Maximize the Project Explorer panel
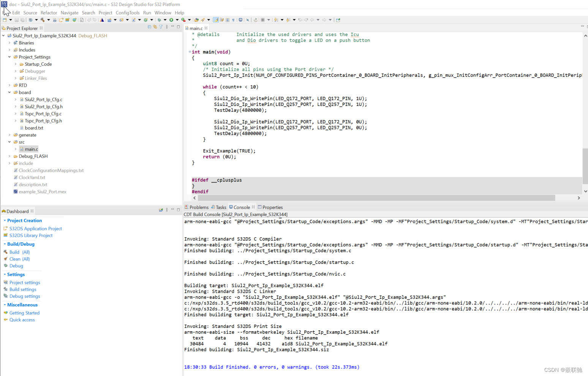The image size is (588, 376). coord(178,27)
